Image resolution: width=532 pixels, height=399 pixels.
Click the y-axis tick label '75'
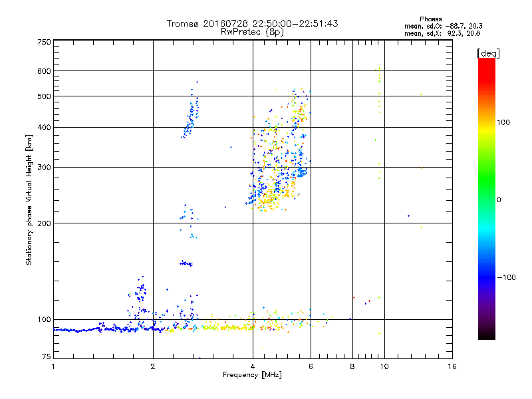47,356
